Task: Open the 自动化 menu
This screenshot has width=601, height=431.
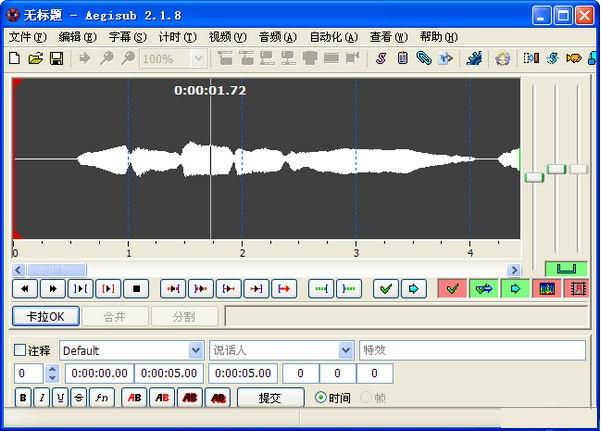Action: [x=333, y=37]
